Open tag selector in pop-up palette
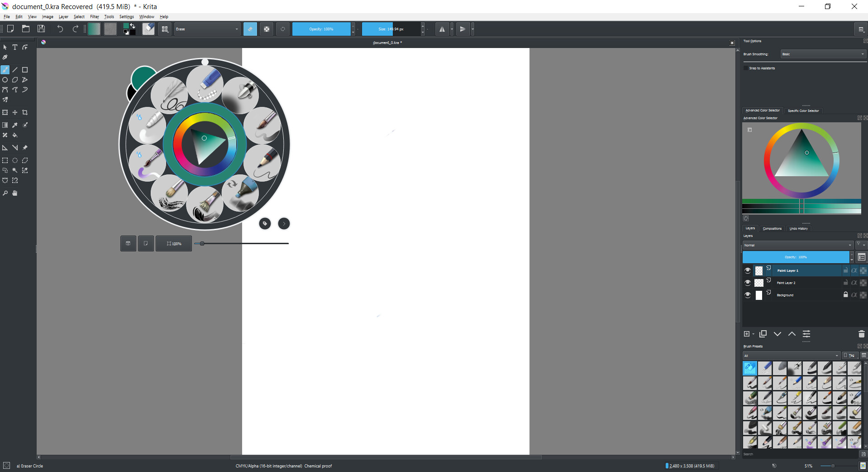868x472 pixels. coord(265,223)
